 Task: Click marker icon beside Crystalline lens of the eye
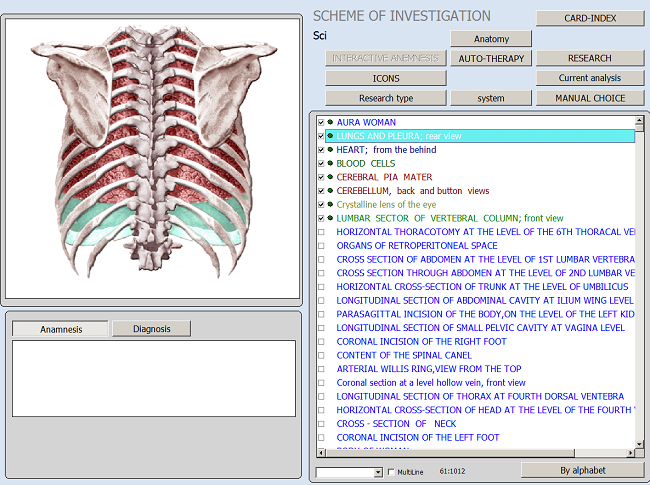pos(330,204)
